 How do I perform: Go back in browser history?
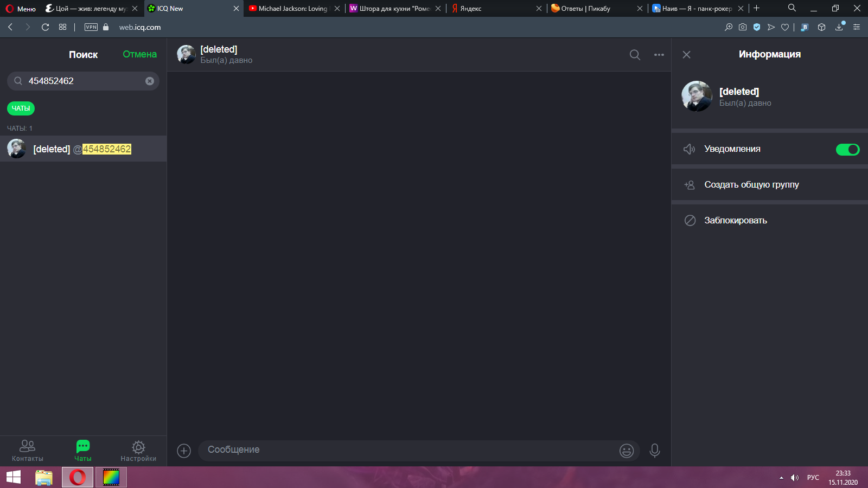coord(10,27)
